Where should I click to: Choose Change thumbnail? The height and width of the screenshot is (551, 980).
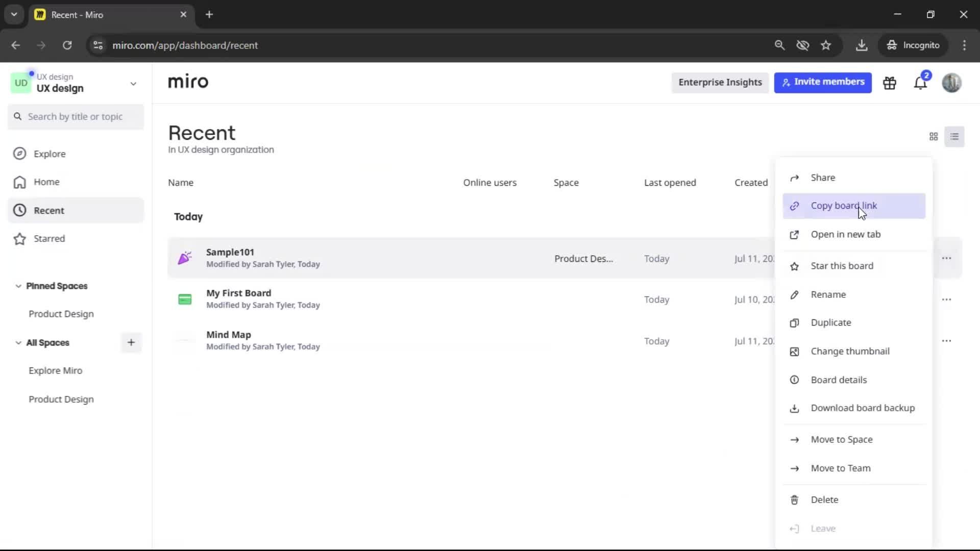click(854, 352)
